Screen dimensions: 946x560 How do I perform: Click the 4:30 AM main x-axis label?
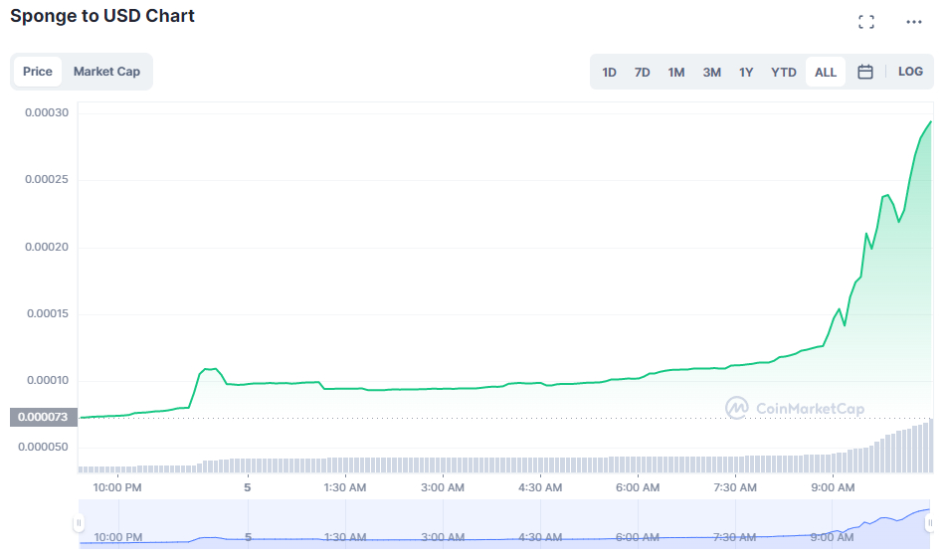(540, 487)
